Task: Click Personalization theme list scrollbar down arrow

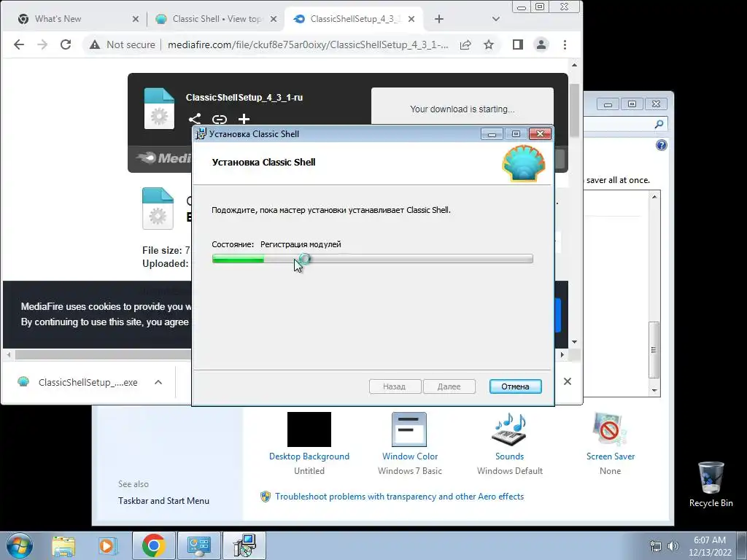Action: pyautogui.click(x=654, y=391)
